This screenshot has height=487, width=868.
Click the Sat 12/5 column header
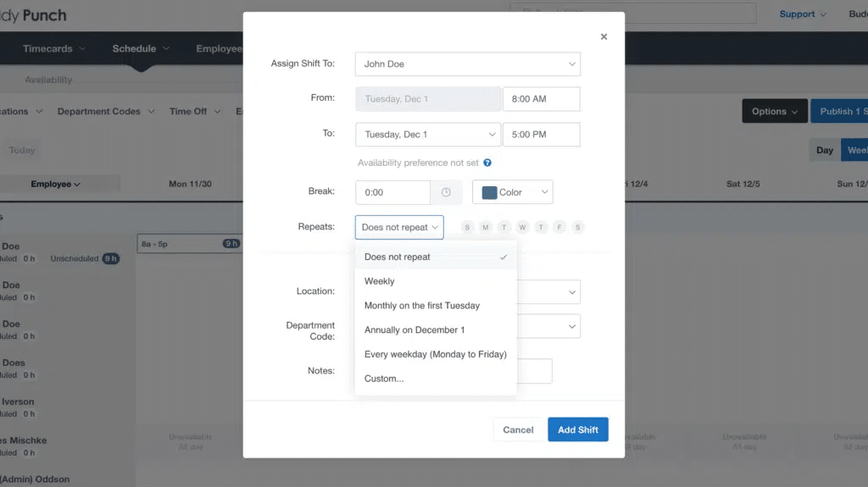743,185
